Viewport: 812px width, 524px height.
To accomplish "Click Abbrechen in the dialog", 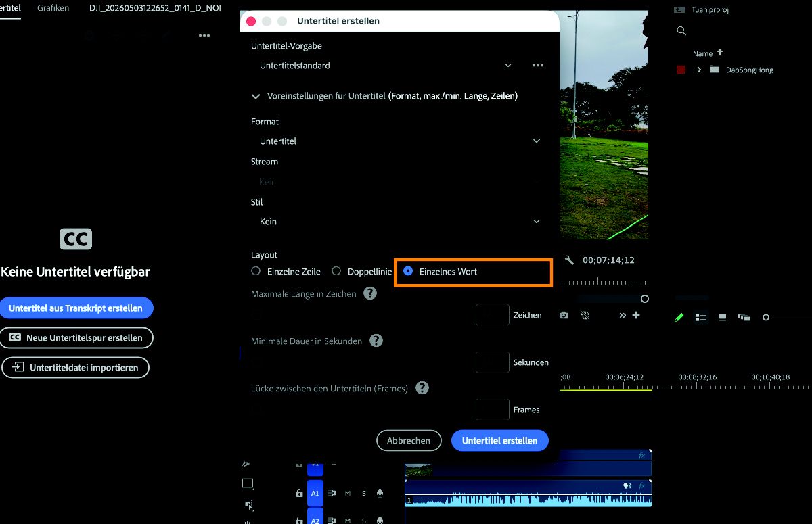I will (x=409, y=441).
